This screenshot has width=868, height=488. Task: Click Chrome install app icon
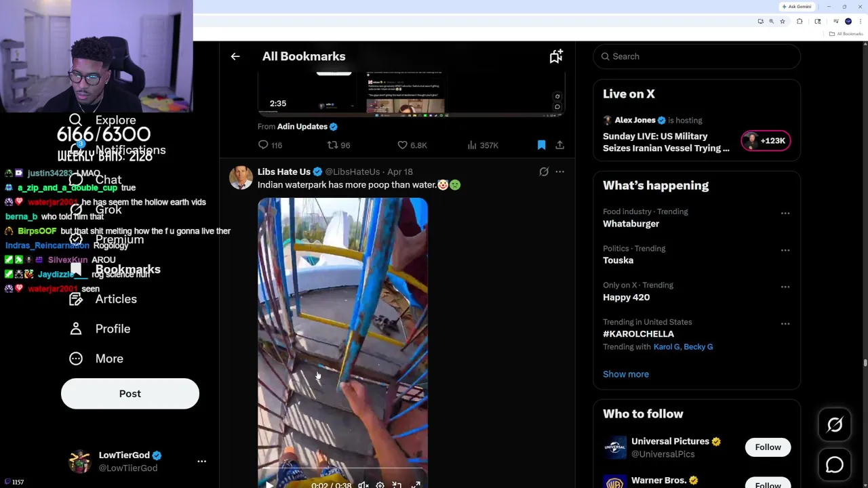coord(761,21)
